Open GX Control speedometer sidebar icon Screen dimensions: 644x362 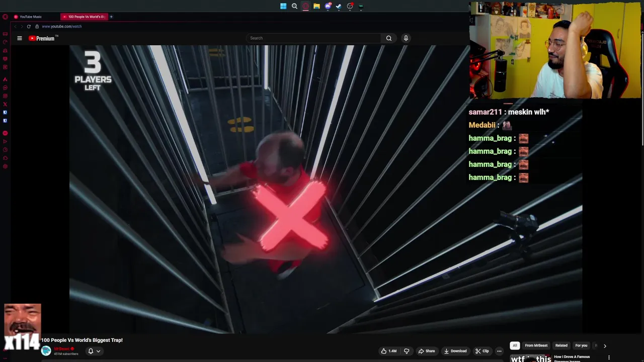click(x=5, y=42)
